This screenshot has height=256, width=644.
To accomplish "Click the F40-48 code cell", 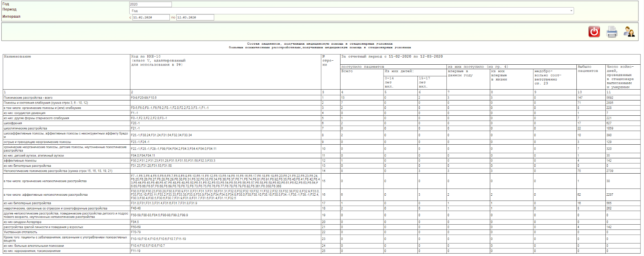I will (x=136, y=209).
